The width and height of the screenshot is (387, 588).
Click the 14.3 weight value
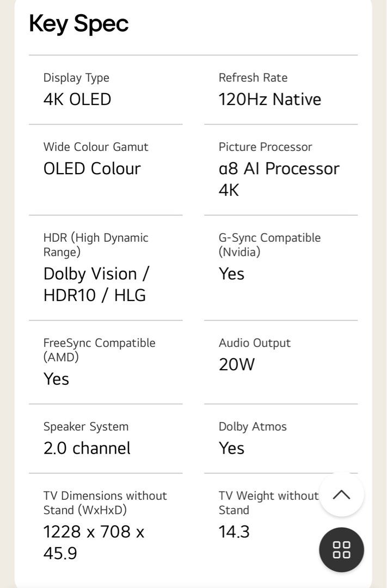pos(235,532)
